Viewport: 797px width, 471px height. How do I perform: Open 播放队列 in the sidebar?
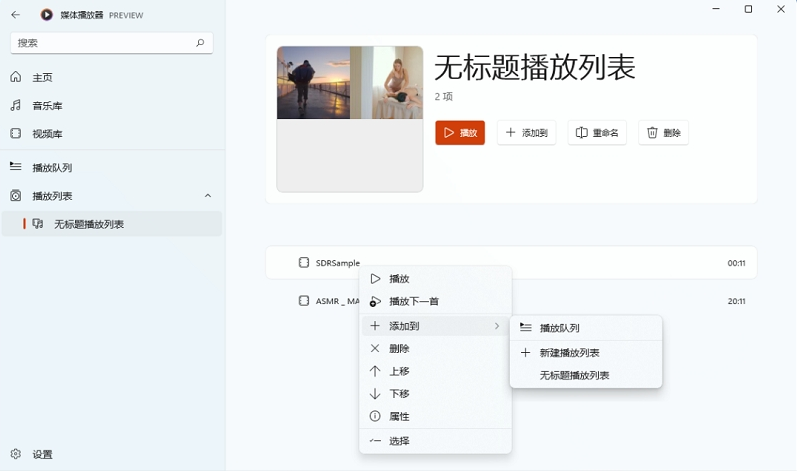pyautogui.click(x=112, y=167)
